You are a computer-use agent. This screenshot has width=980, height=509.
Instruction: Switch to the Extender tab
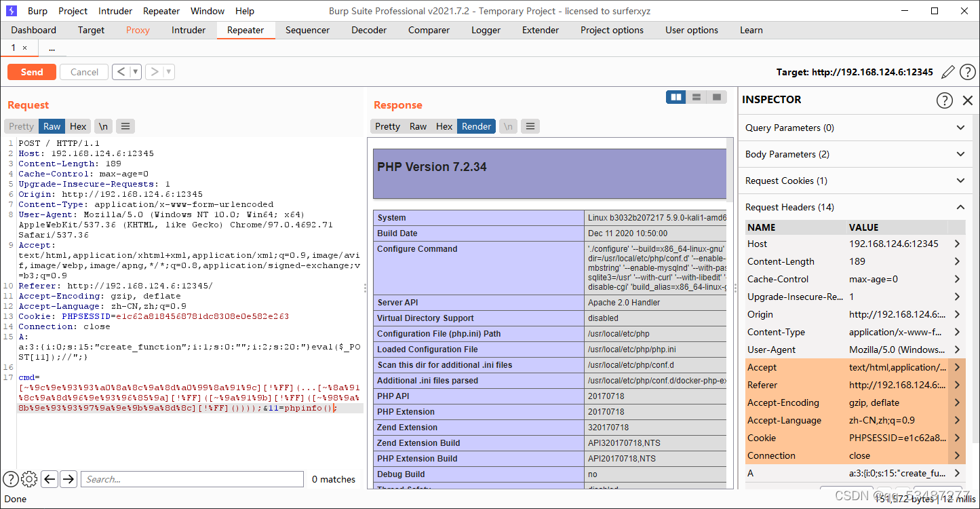(x=541, y=30)
